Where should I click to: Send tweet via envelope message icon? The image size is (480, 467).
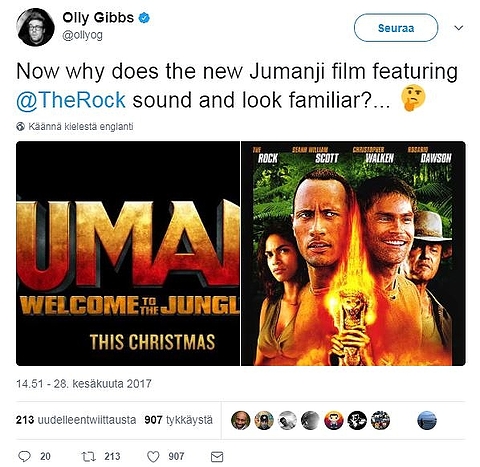(x=217, y=457)
